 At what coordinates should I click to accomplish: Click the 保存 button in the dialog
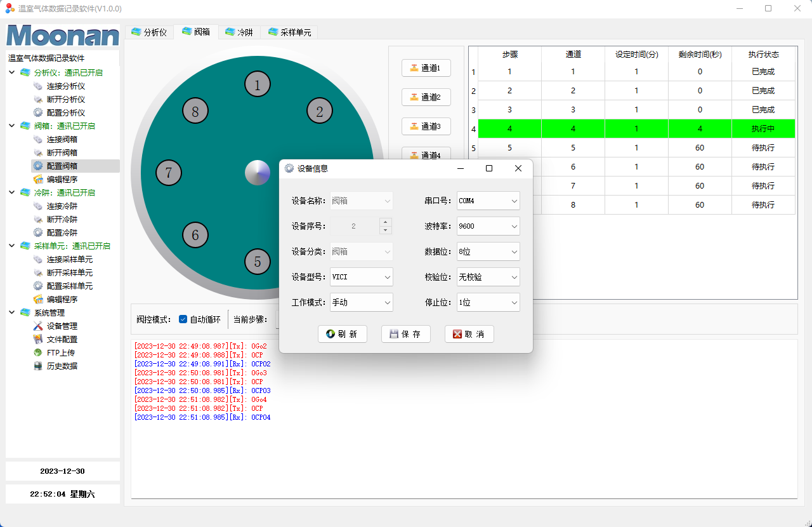pyautogui.click(x=406, y=334)
